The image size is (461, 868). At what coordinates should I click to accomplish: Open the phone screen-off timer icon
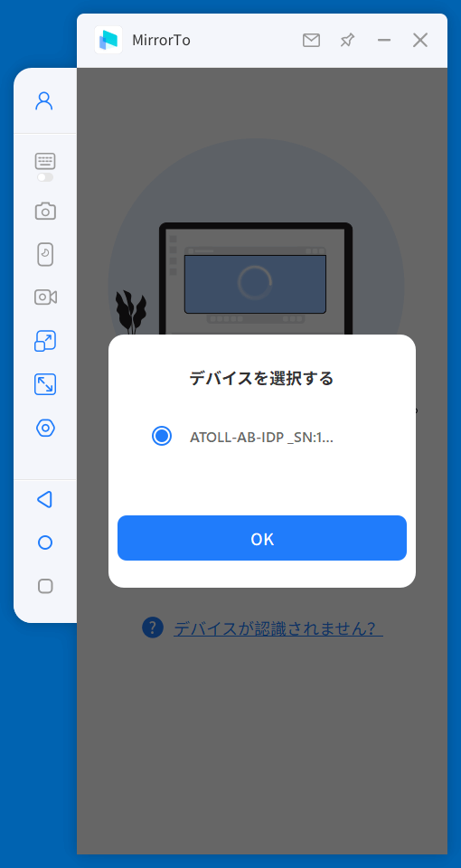pyautogui.click(x=45, y=255)
